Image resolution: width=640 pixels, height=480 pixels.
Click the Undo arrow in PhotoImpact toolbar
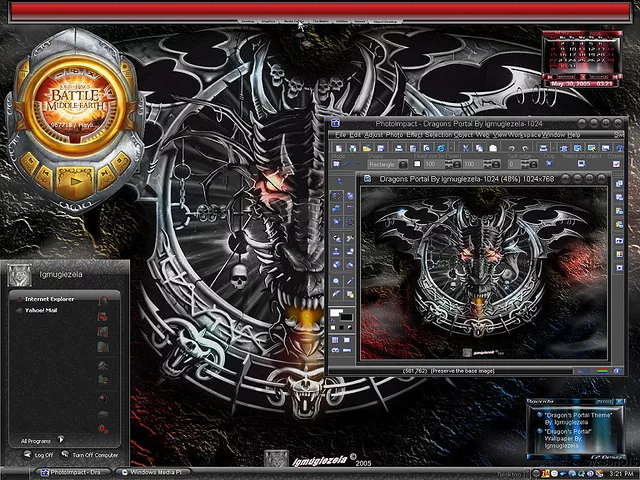click(x=512, y=149)
